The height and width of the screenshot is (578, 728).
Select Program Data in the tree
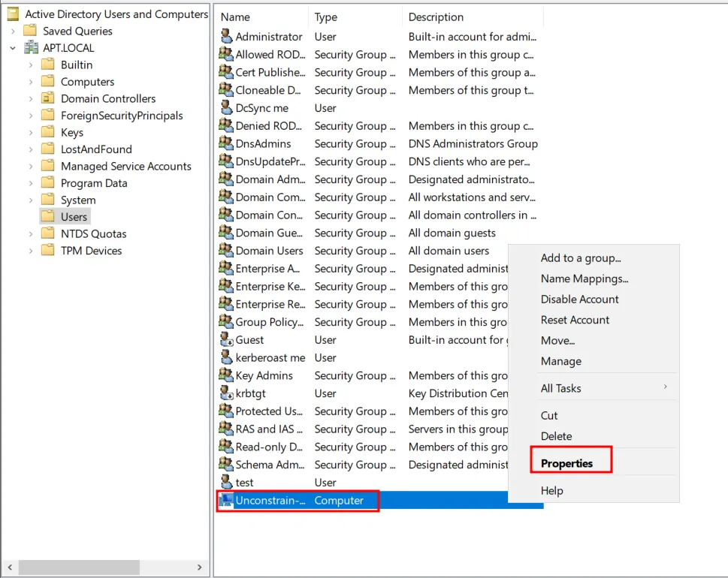click(x=94, y=183)
